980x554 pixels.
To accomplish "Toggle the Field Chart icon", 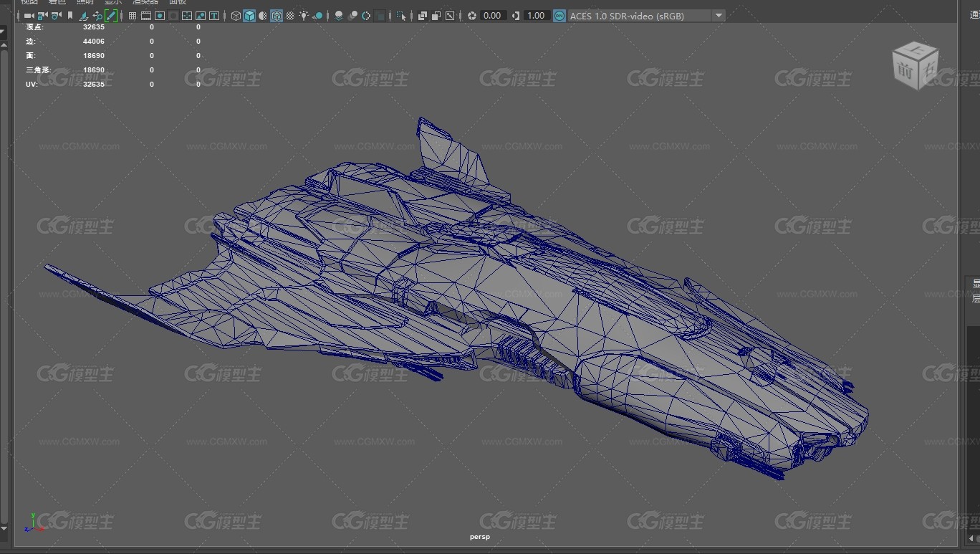I will pos(187,15).
